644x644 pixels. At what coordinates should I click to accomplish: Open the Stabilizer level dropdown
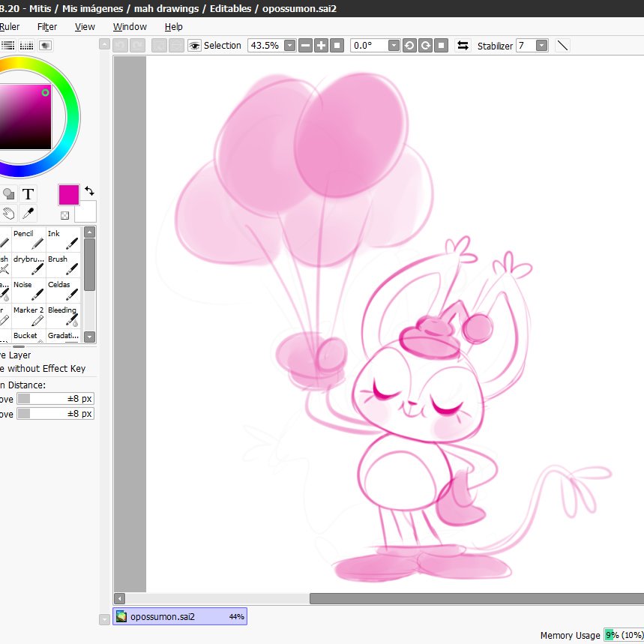pos(542,46)
